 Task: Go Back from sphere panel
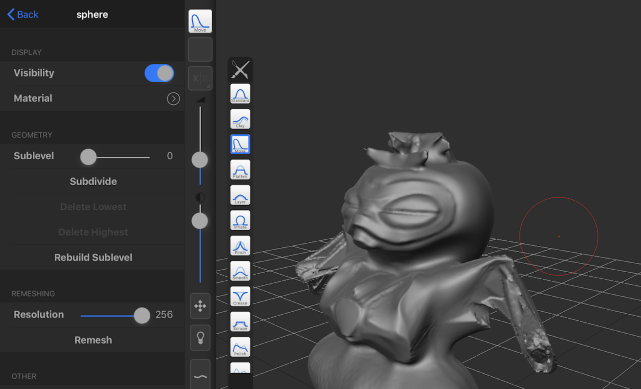(23, 14)
